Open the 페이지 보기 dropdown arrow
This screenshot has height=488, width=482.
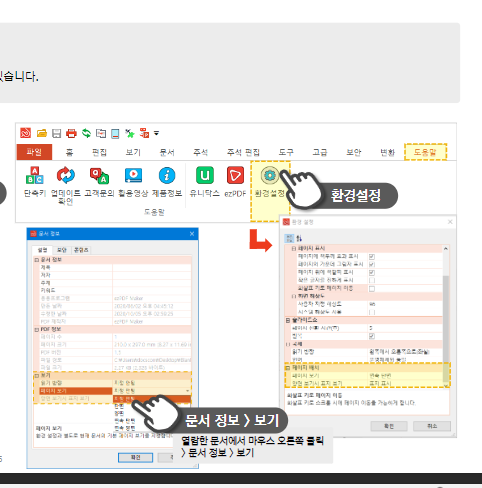pos(188,391)
